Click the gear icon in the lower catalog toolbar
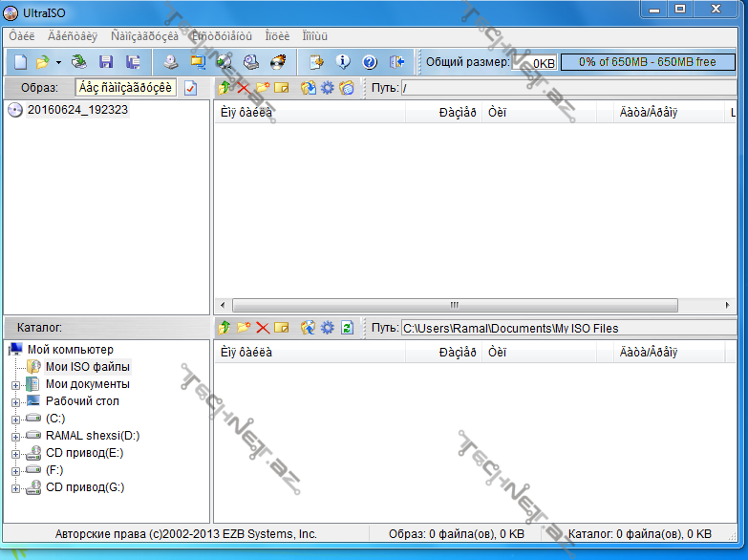The height and width of the screenshot is (560, 748). [x=327, y=328]
